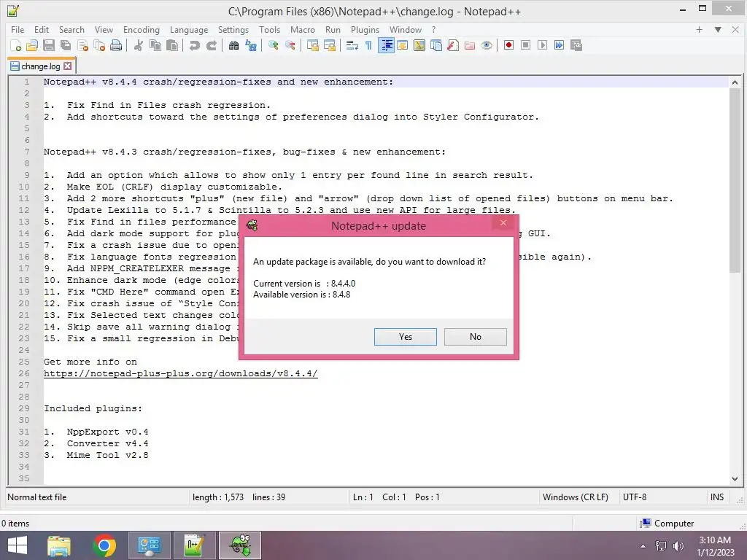Open the Edit menu
Viewport: 747px width, 560px height.
click(42, 29)
